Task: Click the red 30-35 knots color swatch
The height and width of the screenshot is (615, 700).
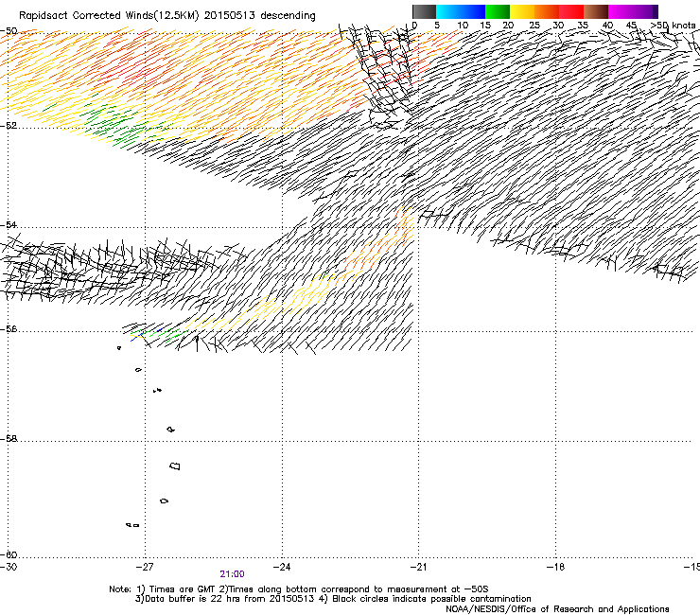Action: tap(571, 11)
